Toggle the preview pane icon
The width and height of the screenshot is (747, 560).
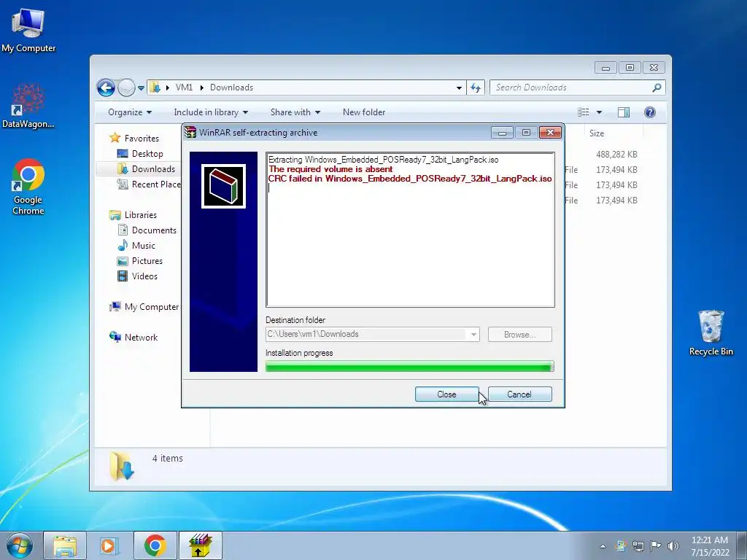click(624, 112)
